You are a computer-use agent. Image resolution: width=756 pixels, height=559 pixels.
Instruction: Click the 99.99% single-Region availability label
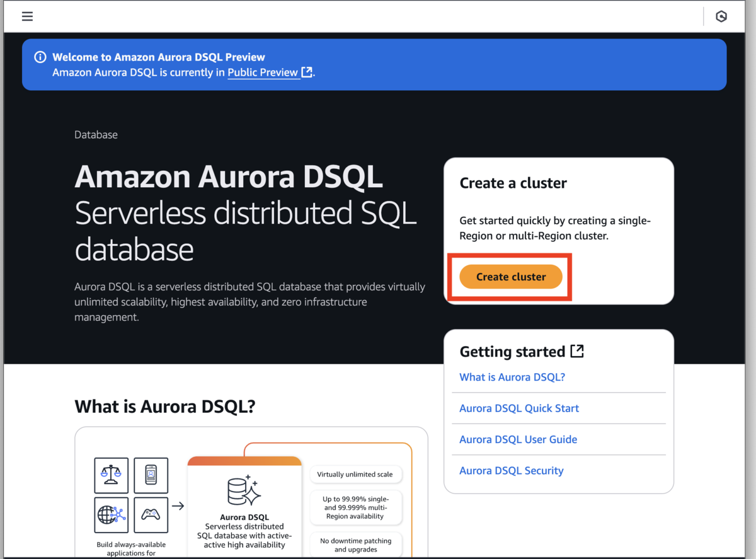(x=355, y=507)
